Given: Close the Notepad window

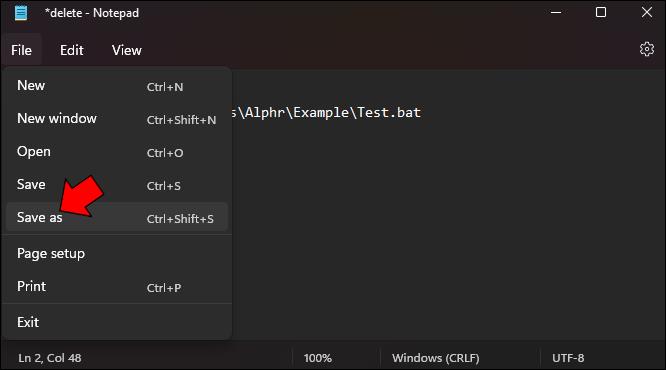Looking at the screenshot, I should coord(646,12).
